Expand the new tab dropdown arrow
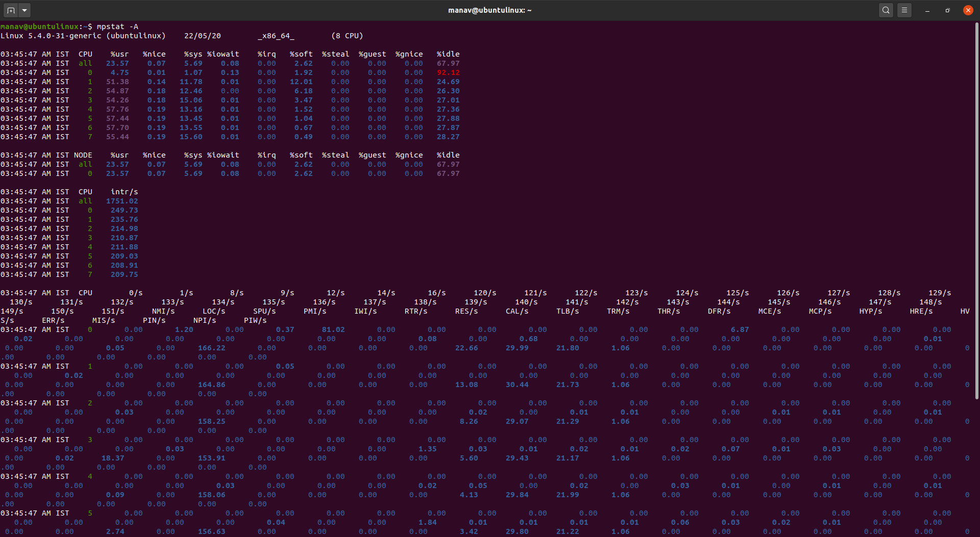The height and width of the screenshot is (537, 980). pos(24,10)
